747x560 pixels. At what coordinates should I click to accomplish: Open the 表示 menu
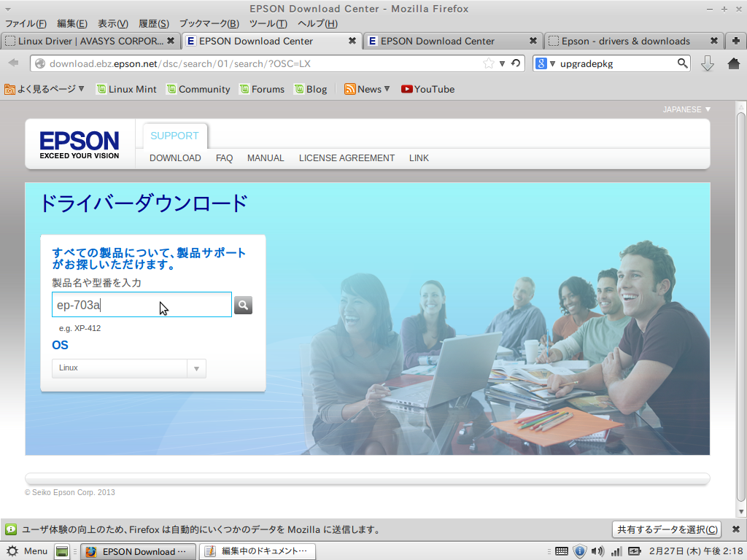(x=113, y=23)
